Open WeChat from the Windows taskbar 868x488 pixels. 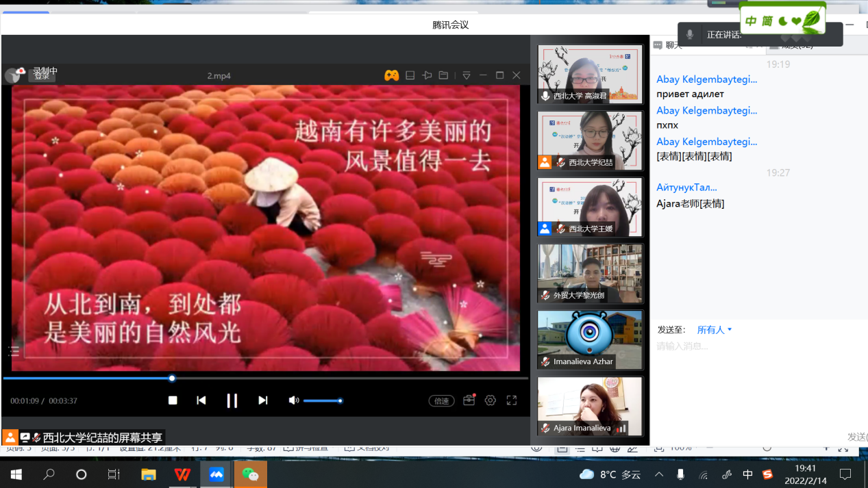click(x=250, y=474)
